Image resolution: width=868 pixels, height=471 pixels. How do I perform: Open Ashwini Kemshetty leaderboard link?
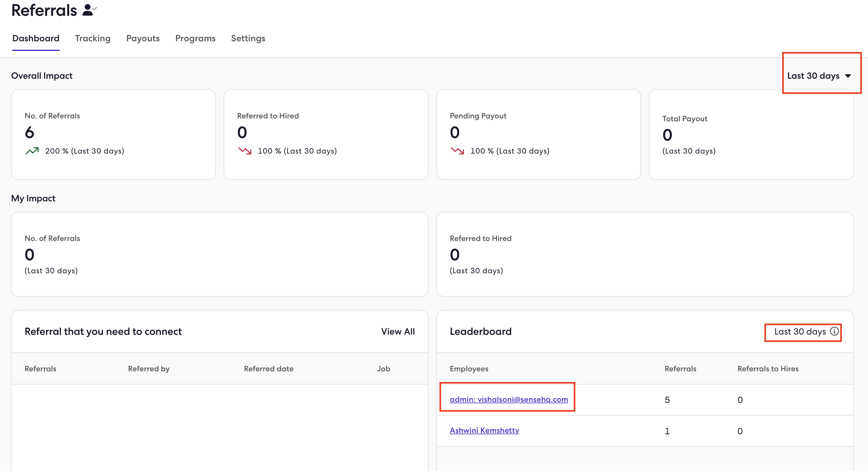[484, 430]
